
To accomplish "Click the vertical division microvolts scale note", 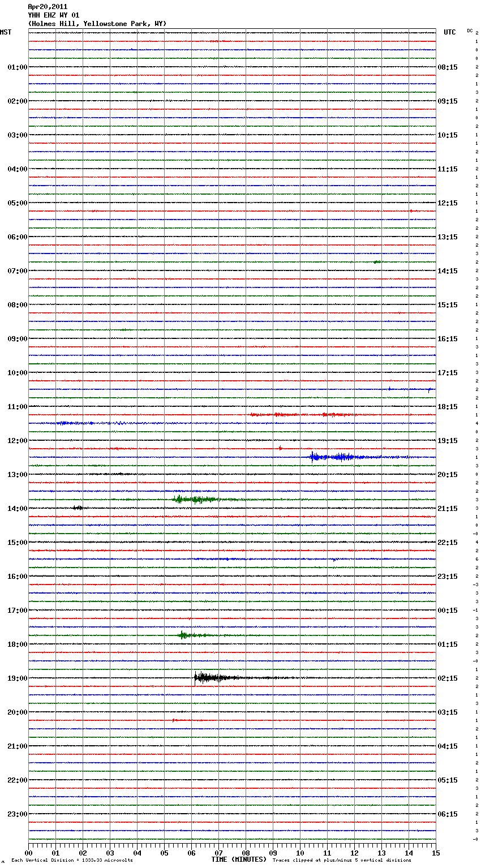I will (x=72, y=861).
